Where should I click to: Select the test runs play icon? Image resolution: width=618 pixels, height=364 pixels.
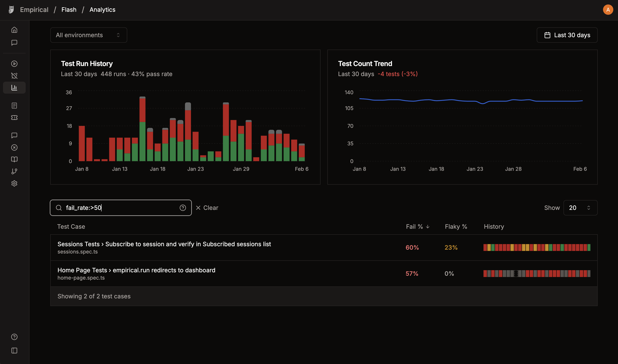(x=14, y=63)
